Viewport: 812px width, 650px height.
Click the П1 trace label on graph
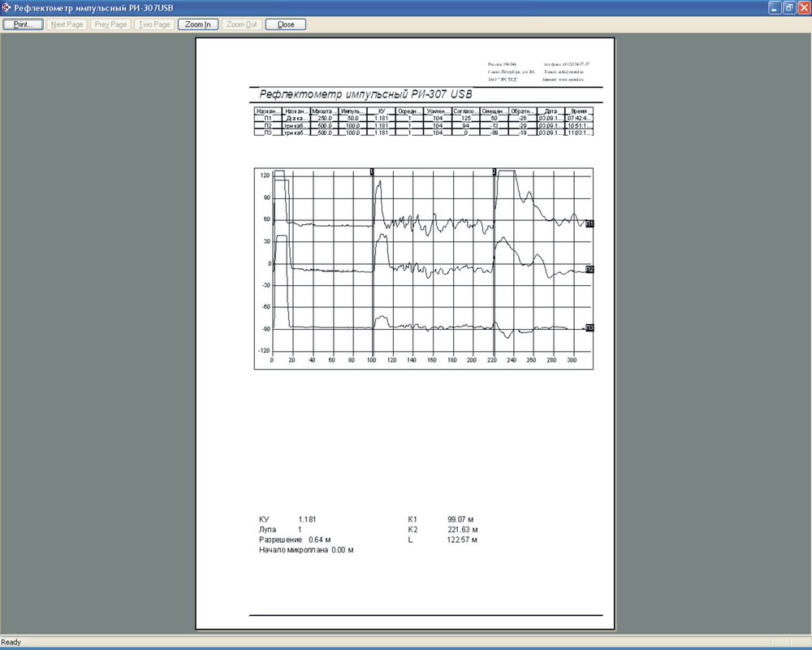pyautogui.click(x=590, y=224)
